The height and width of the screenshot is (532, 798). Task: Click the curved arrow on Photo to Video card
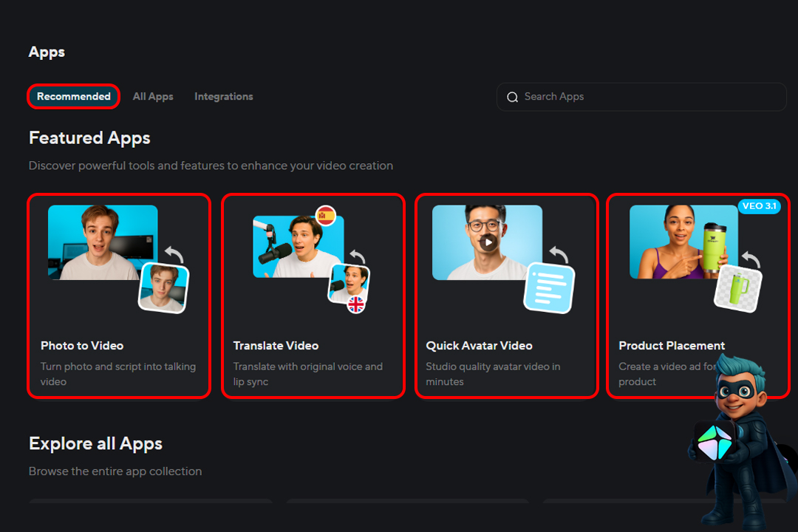[x=174, y=254]
